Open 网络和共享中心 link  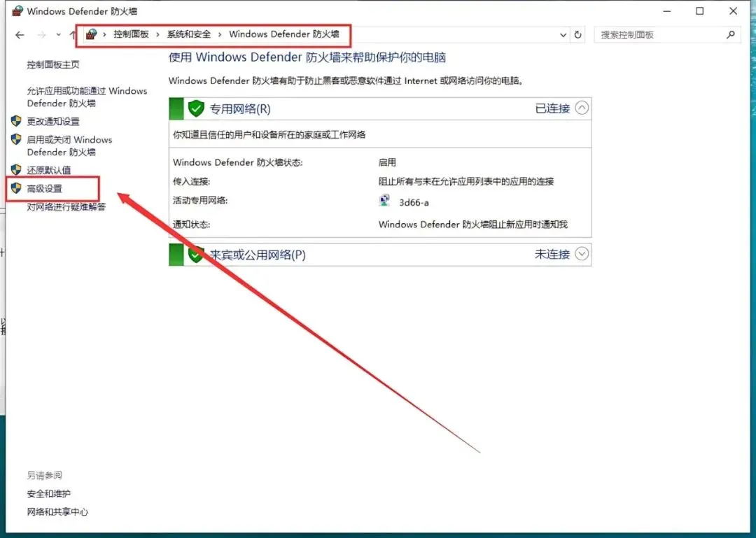click(x=57, y=512)
